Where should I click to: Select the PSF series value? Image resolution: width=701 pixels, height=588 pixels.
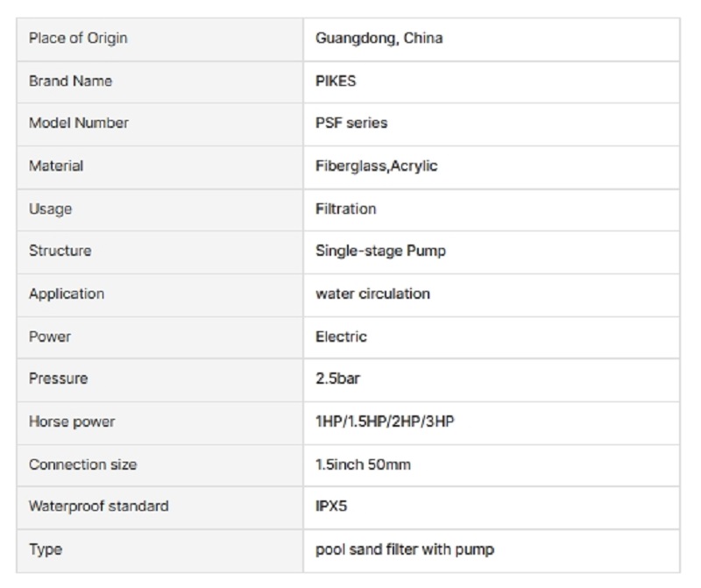[350, 123]
